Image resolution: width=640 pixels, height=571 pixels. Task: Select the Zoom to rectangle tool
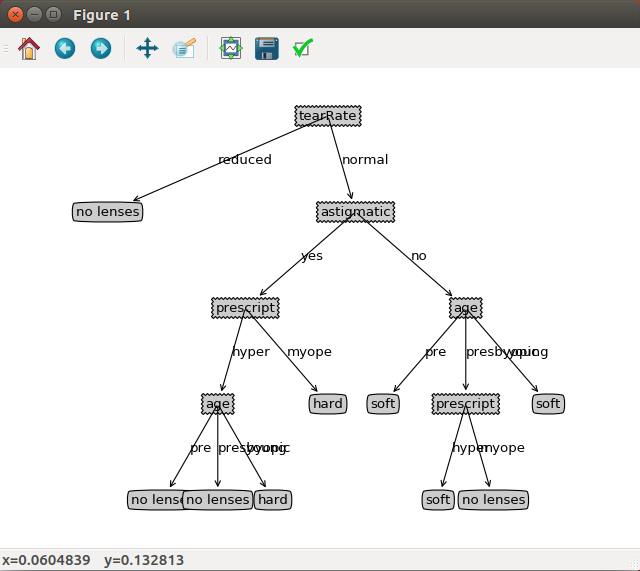(x=183, y=48)
